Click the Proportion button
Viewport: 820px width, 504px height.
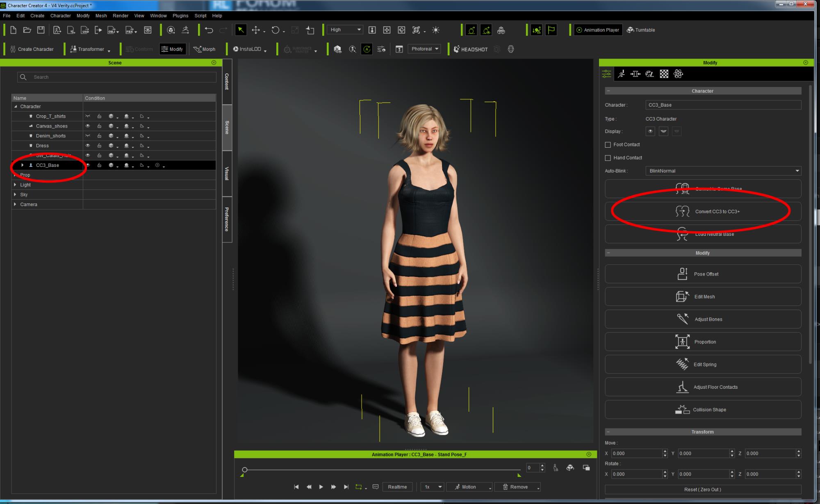point(703,342)
